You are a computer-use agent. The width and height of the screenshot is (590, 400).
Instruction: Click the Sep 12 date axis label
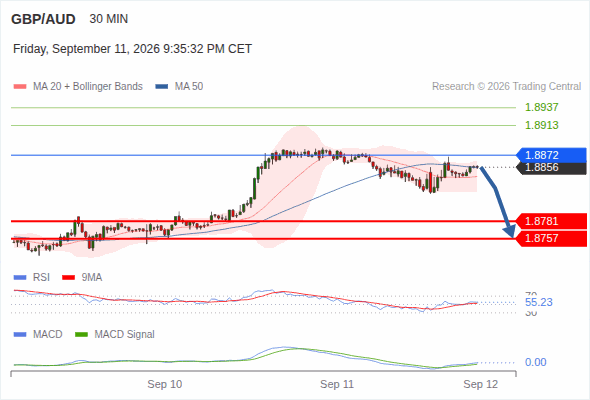click(481, 384)
